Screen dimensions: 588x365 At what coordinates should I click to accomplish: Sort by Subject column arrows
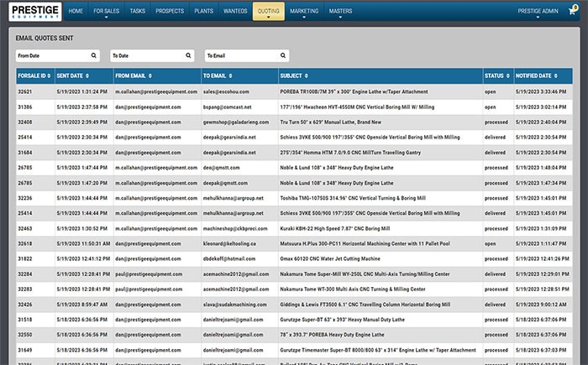(x=306, y=76)
